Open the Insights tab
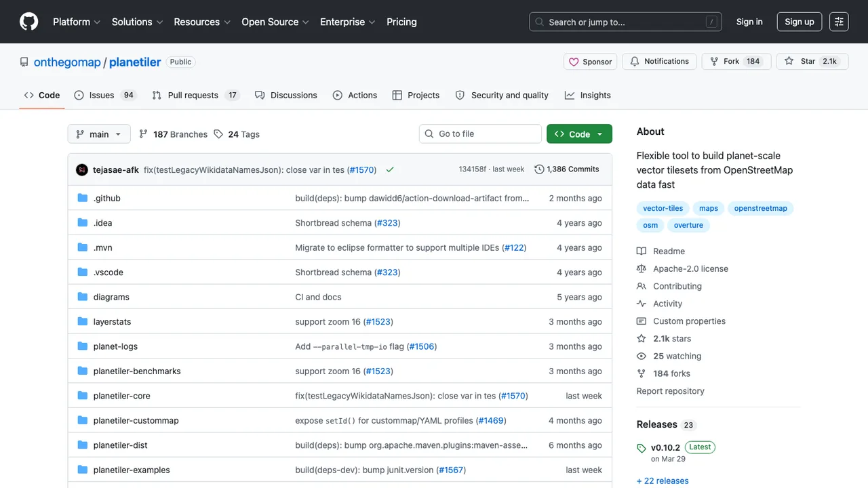The height and width of the screenshot is (488, 868). tap(588, 96)
